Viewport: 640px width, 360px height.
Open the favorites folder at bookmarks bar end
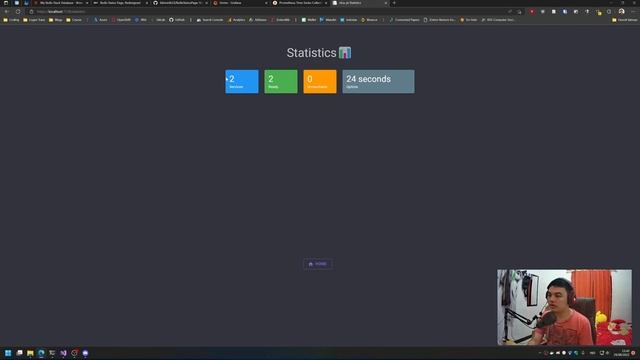point(624,20)
